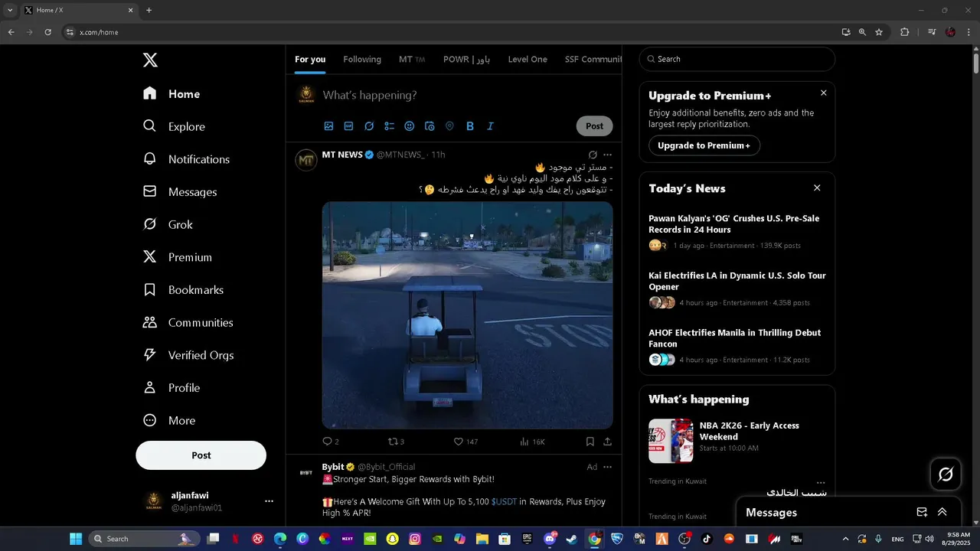The width and height of the screenshot is (980, 551).
Task: Open more options on MT NEWS post
Action: click(x=607, y=155)
